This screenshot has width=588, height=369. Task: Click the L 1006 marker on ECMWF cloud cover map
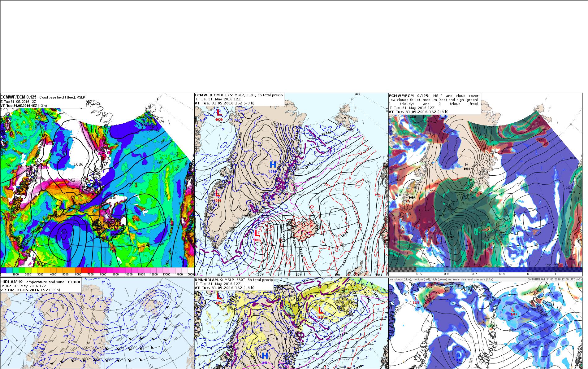[x=451, y=235]
